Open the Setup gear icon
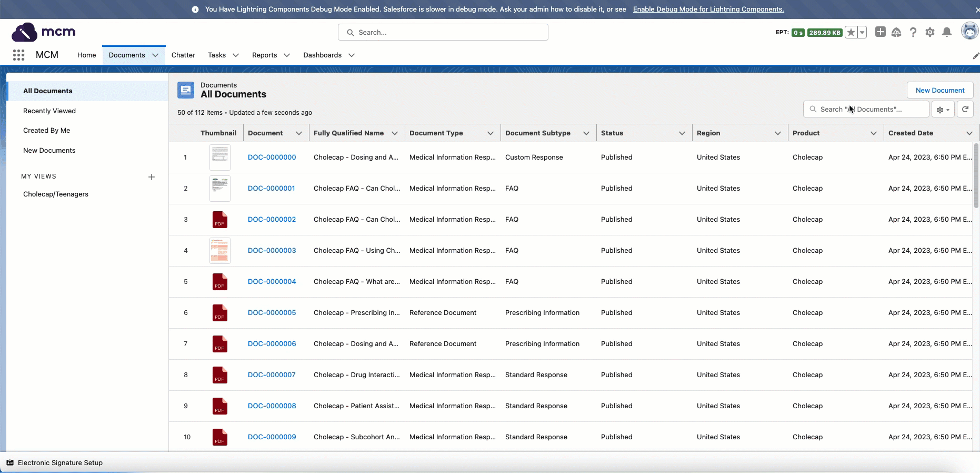The image size is (980, 473). (x=930, y=32)
